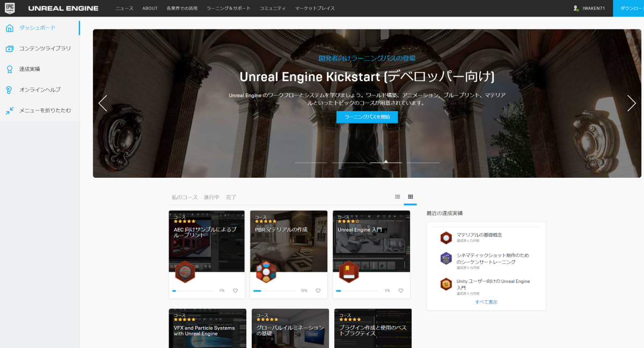Click the 開発者向けラーニングパスの登場 banner subtitle
Image resolution: width=644 pixels, height=348 pixels.
click(x=367, y=58)
